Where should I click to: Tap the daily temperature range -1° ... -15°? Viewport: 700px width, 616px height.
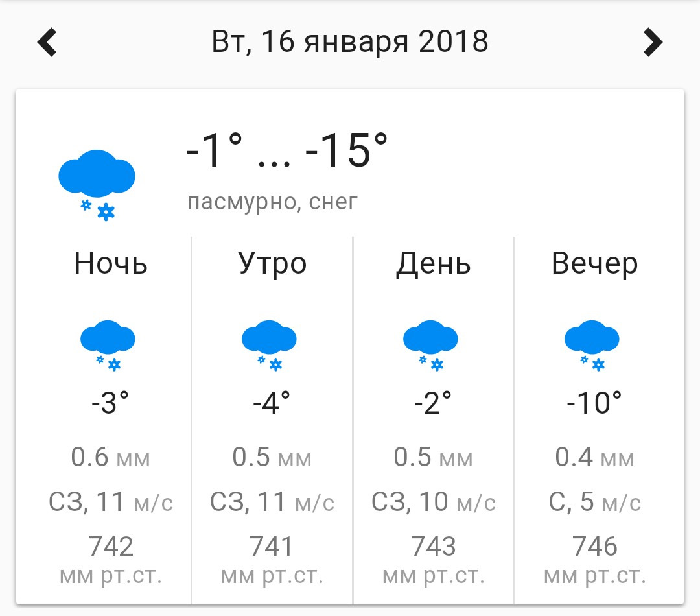pyautogui.click(x=286, y=153)
